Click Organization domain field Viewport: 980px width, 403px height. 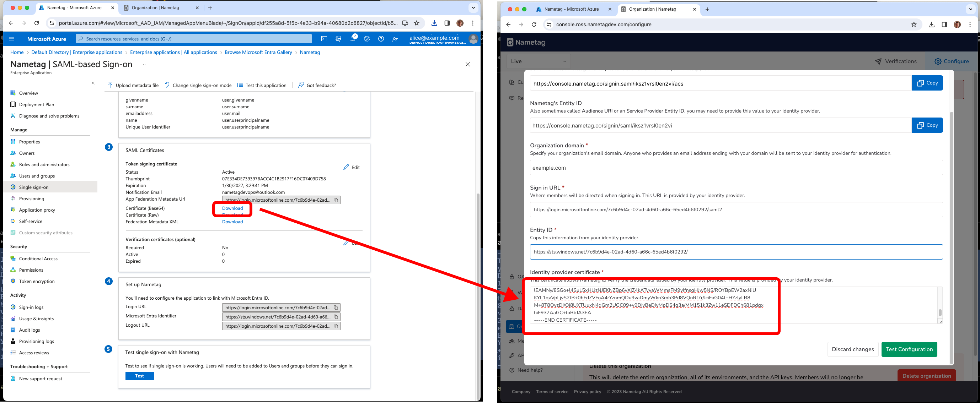pyautogui.click(x=736, y=168)
